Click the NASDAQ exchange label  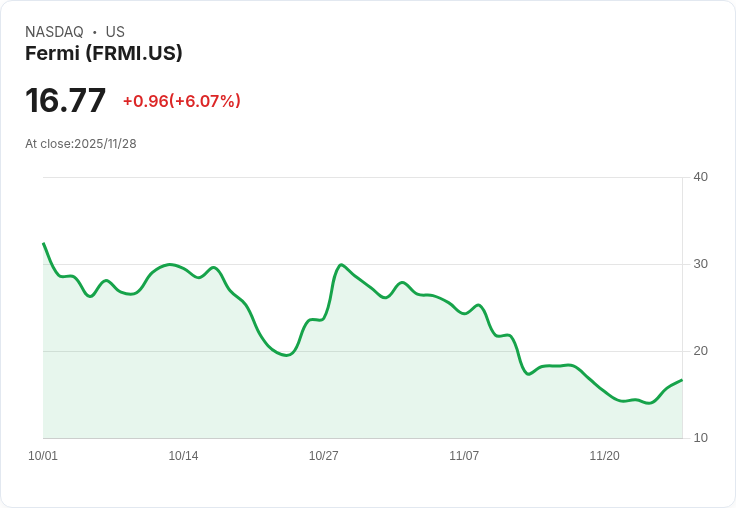pos(54,32)
